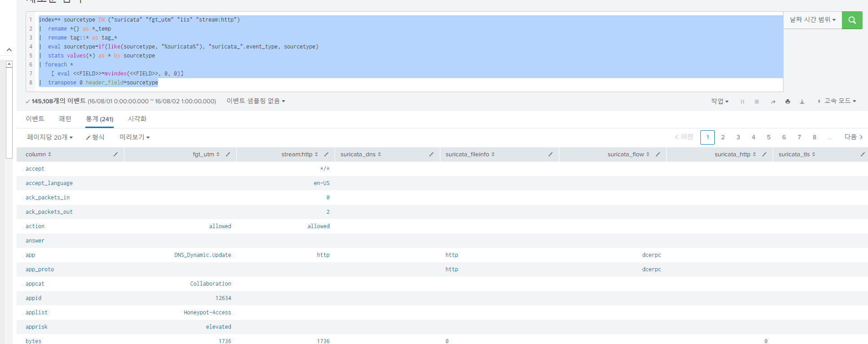Stop the search job
Screen dimensions: 868x344
[757, 101]
